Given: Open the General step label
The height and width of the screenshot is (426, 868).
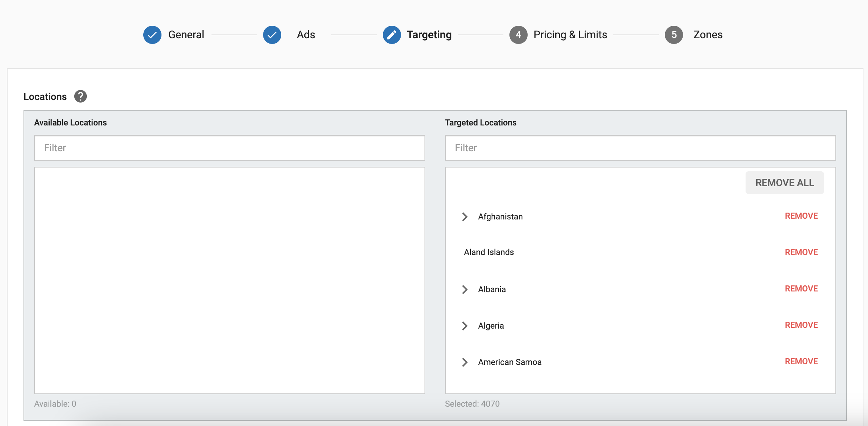Looking at the screenshot, I should [x=186, y=35].
